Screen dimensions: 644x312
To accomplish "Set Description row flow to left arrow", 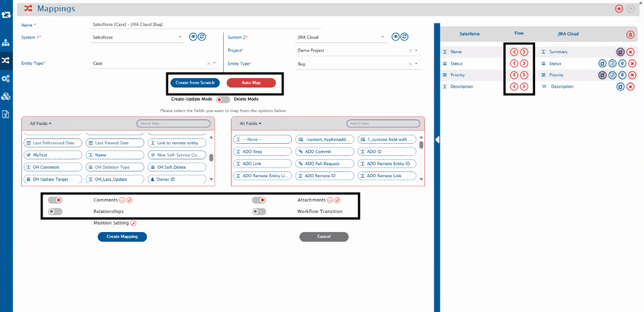I will tap(514, 86).
